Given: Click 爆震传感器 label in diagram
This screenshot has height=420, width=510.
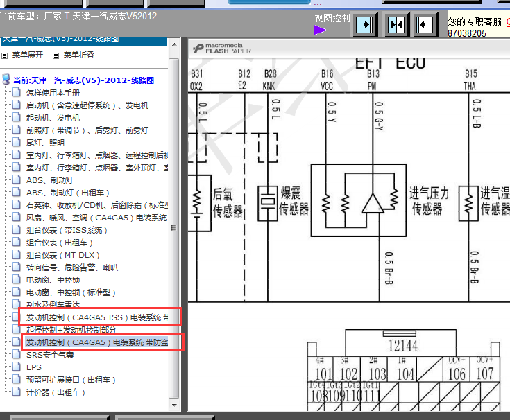Looking at the screenshot, I should 294,201.
